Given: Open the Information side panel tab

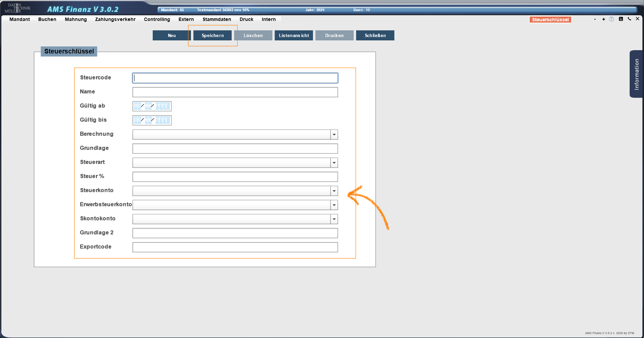Looking at the screenshot, I should (x=636, y=74).
